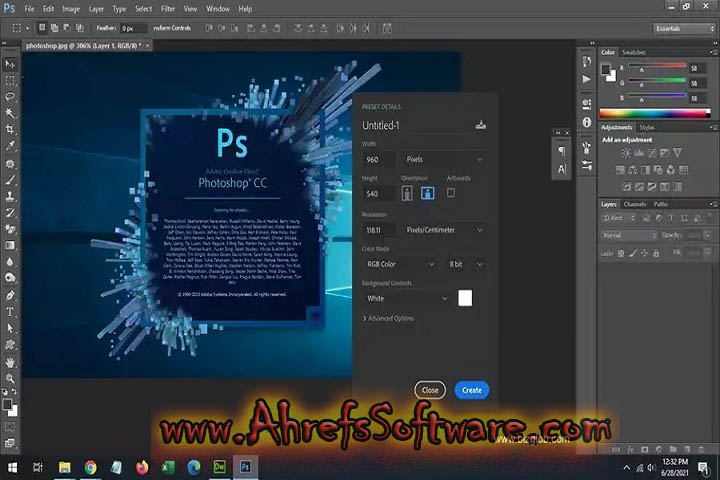720x480 pixels.
Task: Open the RGB Color mode dropdown
Action: pos(400,264)
